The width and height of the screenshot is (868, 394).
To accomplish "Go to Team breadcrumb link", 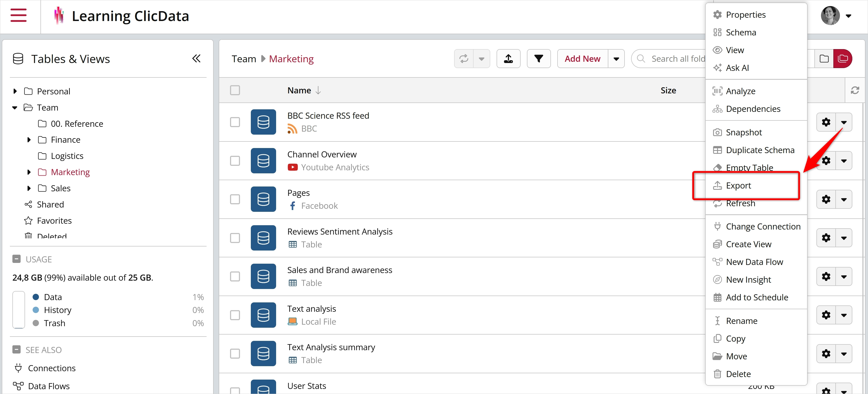I will click(244, 59).
